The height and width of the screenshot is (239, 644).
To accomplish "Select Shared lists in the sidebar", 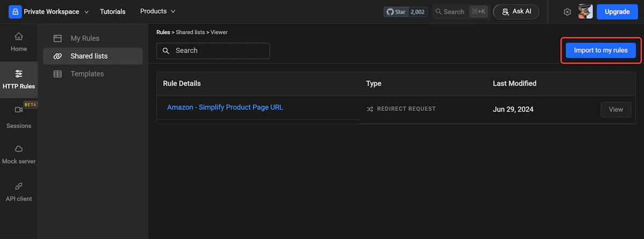I will 89,56.
